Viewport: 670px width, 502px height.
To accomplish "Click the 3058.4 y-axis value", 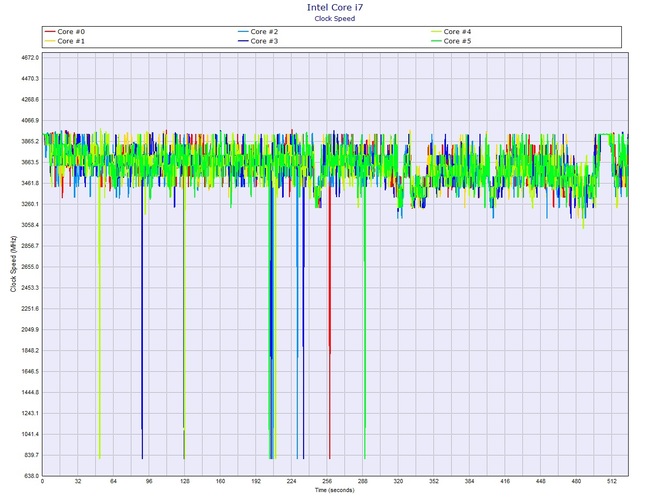I will click(30, 225).
